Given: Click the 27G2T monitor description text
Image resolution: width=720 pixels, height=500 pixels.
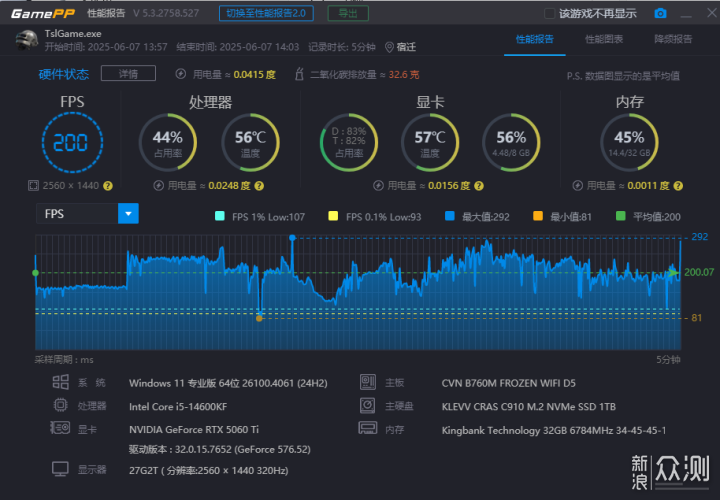Looking at the screenshot, I should click(x=208, y=471).
